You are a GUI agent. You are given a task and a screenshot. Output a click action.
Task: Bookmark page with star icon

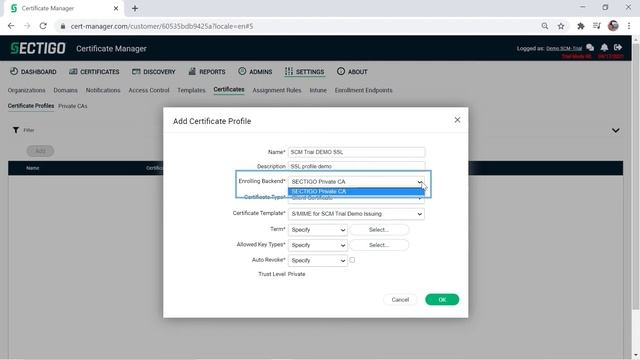point(561,26)
